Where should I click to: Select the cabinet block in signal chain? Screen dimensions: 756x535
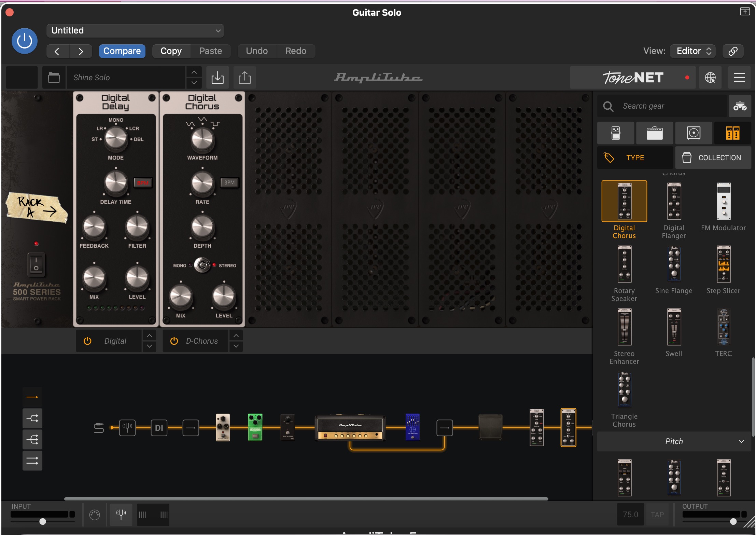coord(491,426)
